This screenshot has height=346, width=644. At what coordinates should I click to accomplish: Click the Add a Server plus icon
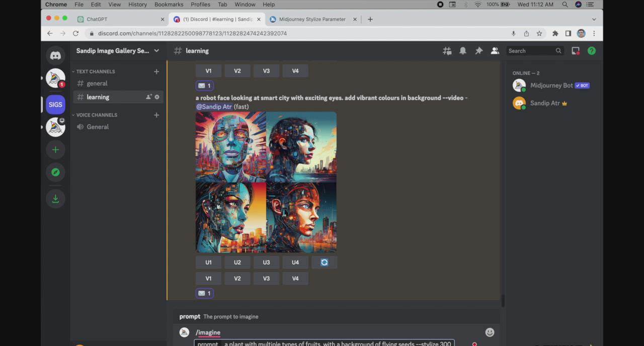point(55,149)
